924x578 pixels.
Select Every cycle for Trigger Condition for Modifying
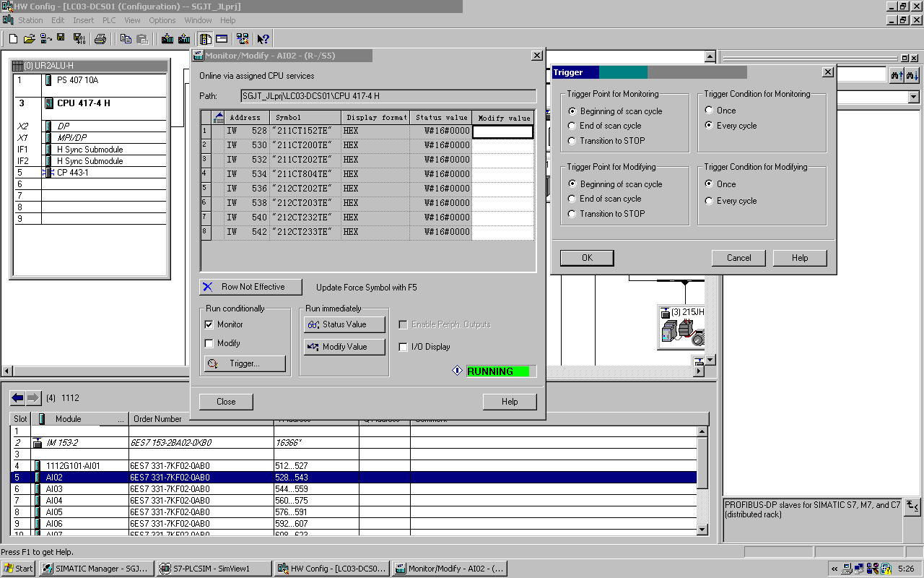[710, 201]
